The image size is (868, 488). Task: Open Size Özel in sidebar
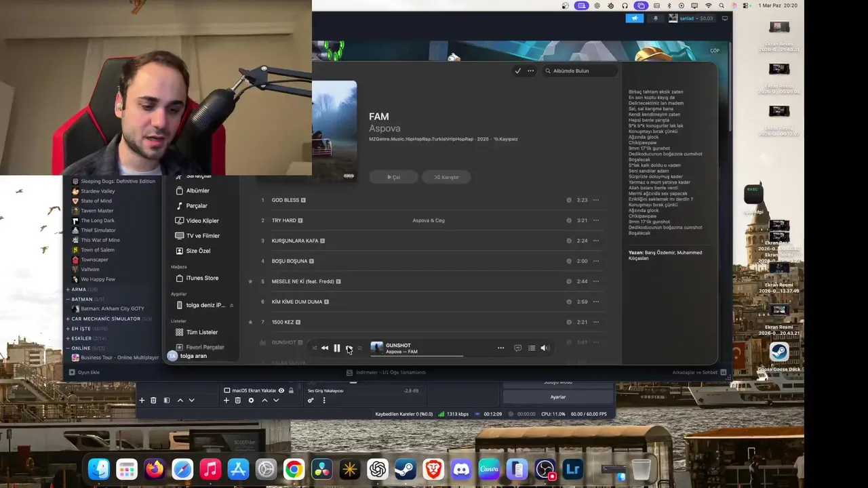198,251
